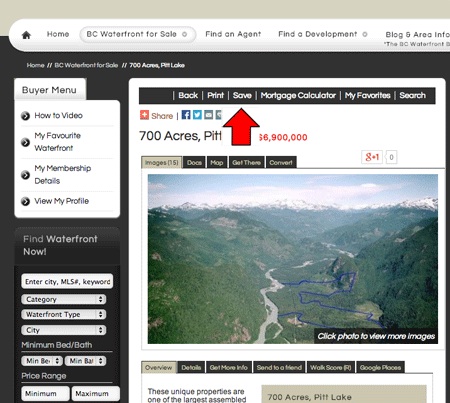Screen dimensions: 450x403
Task: Click the red plus Share icon
Action: (144, 115)
